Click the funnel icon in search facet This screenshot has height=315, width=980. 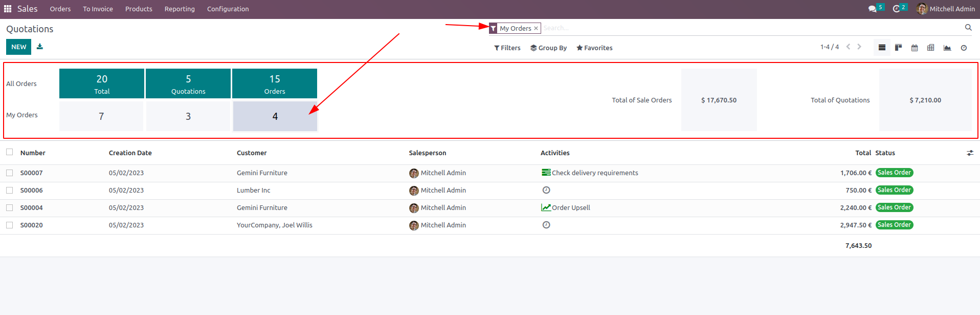[x=493, y=28]
